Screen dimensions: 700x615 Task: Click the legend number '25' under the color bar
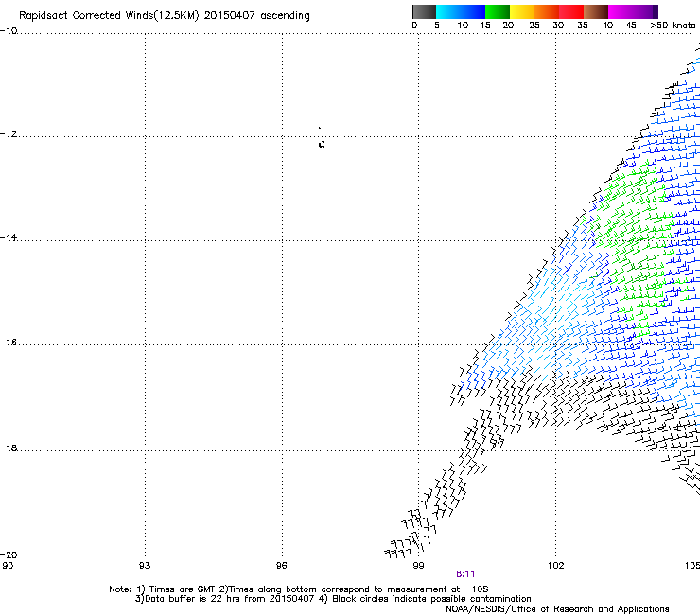[534, 26]
